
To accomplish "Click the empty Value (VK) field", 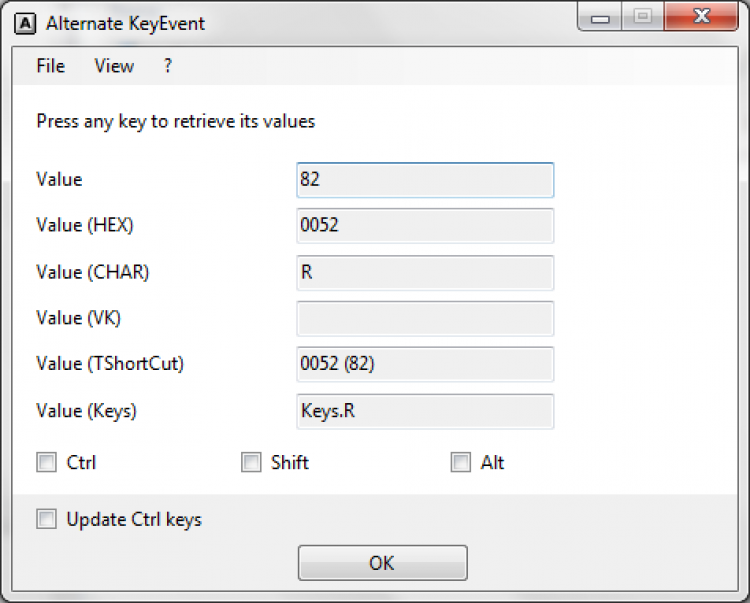I will [425, 319].
